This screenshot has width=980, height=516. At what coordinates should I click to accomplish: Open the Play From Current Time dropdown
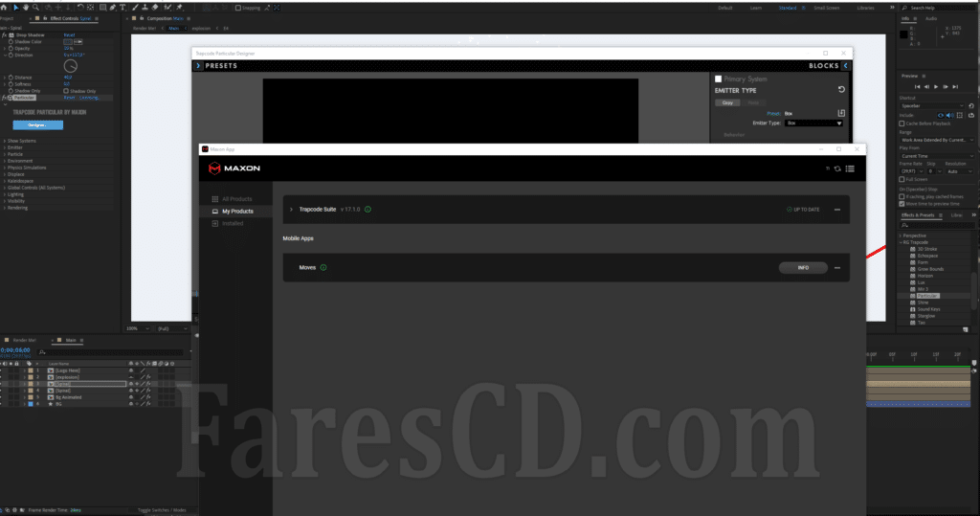tap(936, 156)
